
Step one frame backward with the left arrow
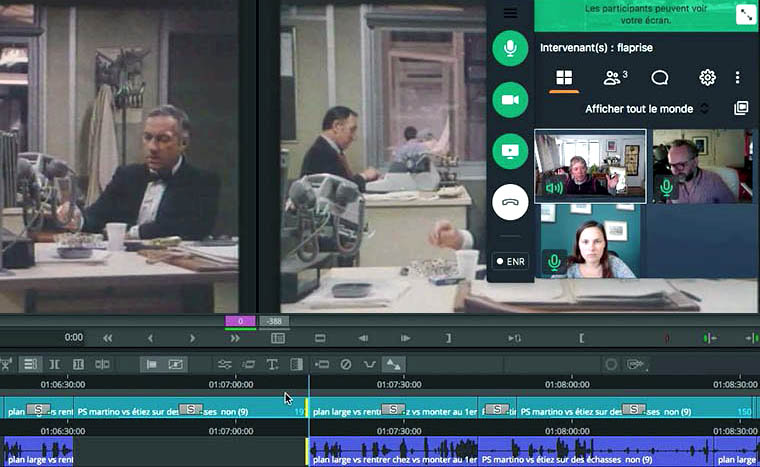pos(150,338)
